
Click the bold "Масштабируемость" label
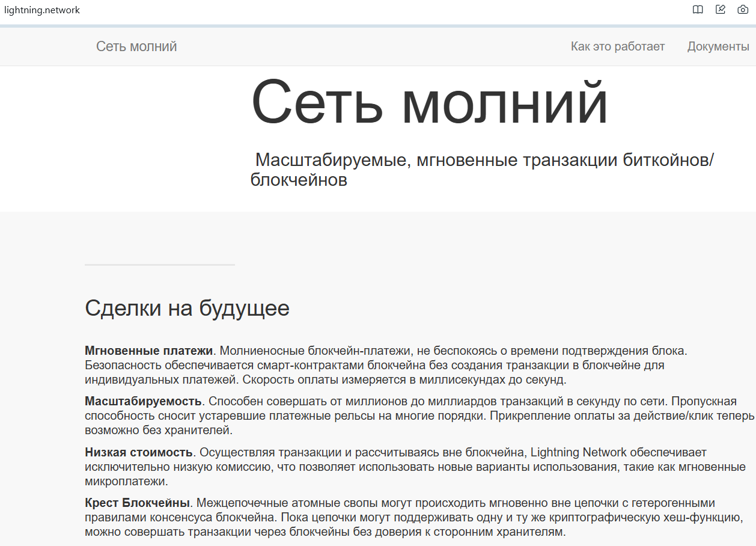point(143,401)
